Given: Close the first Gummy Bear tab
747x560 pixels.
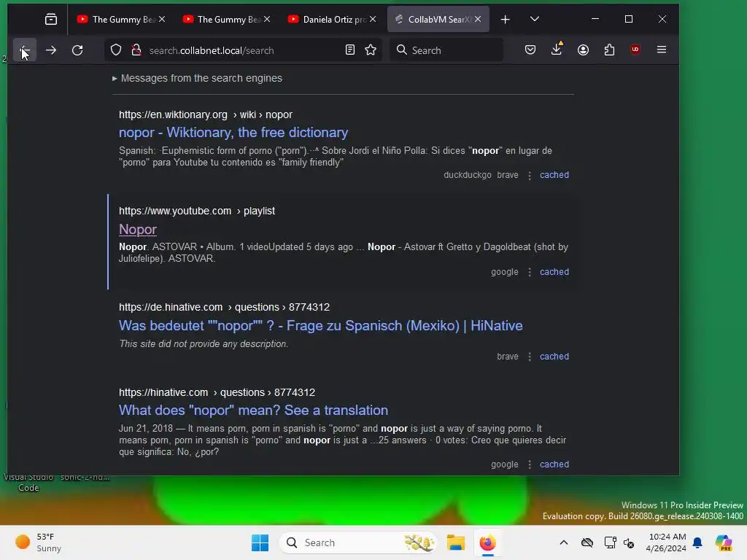Looking at the screenshot, I should 162,19.
